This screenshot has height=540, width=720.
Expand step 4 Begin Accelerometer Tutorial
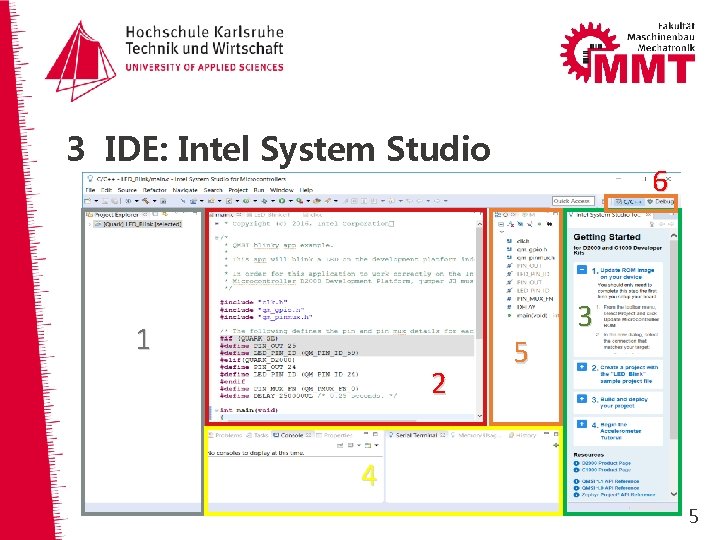(x=581, y=424)
